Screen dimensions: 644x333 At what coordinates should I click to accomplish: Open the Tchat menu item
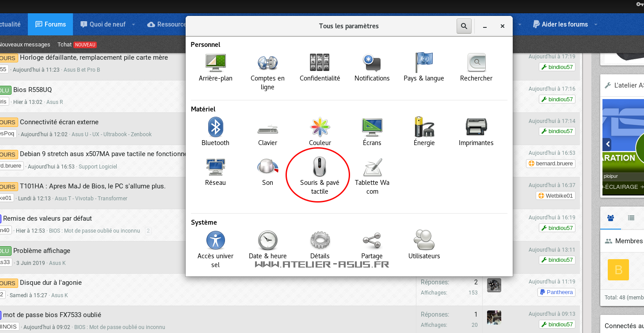[65, 45]
